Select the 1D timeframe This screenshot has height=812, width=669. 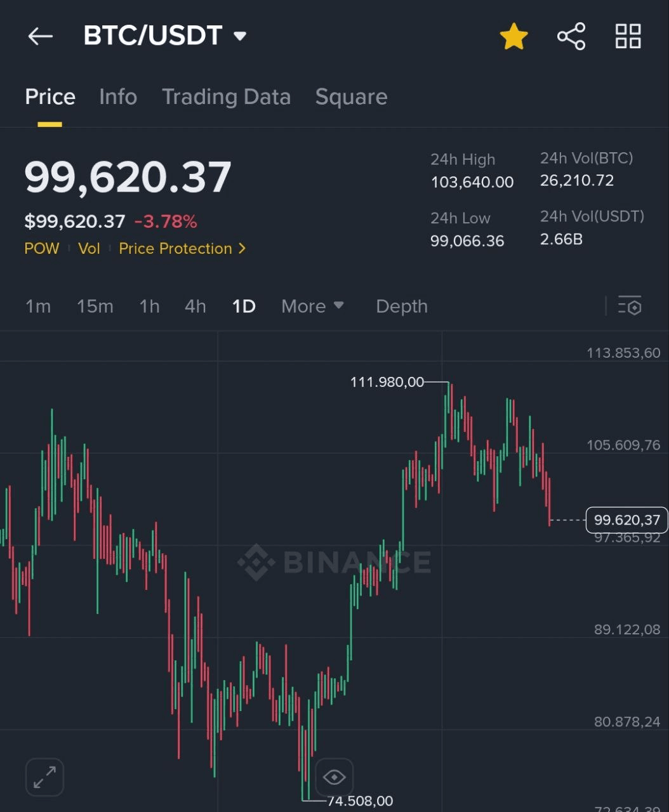pos(244,306)
